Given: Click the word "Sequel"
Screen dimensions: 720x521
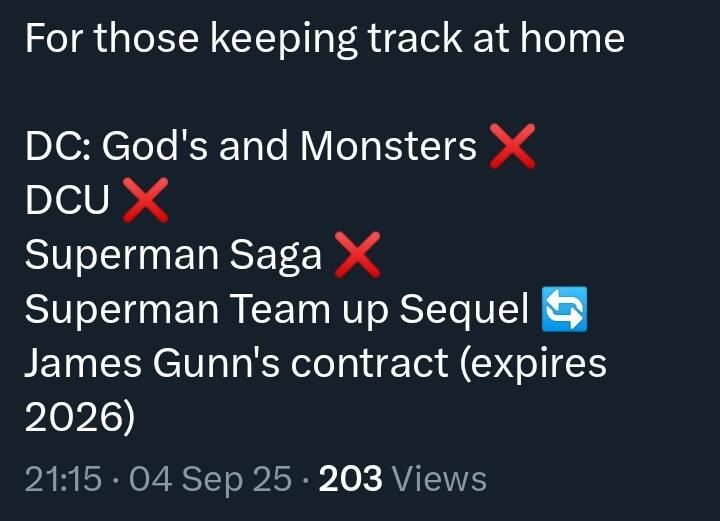Looking at the screenshot, I should (x=464, y=310).
